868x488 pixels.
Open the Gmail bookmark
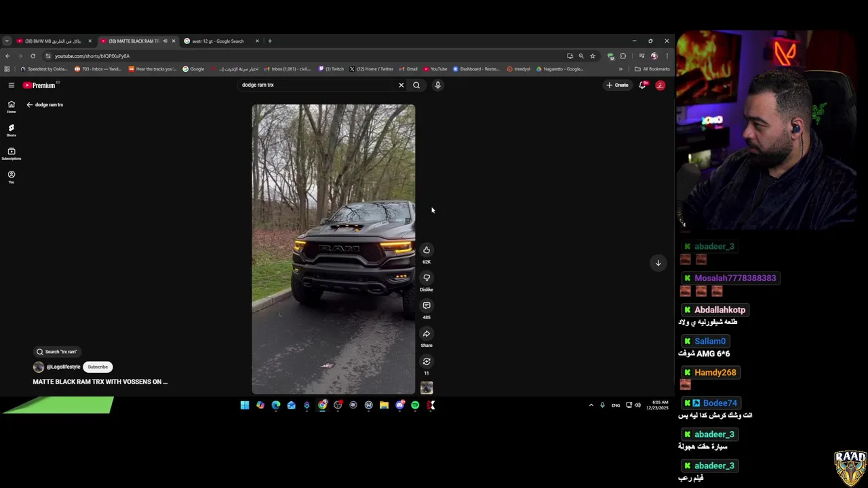(x=408, y=68)
